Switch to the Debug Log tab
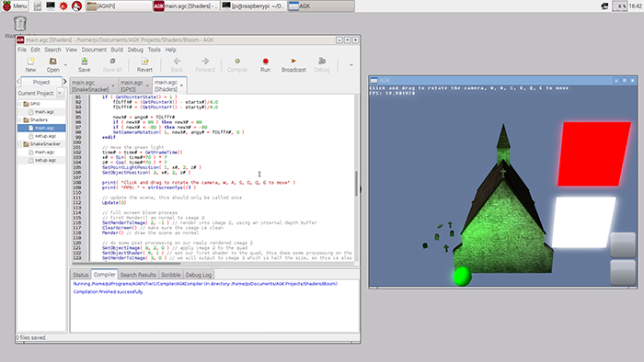Screen dimensions: 644x362 point(199,275)
